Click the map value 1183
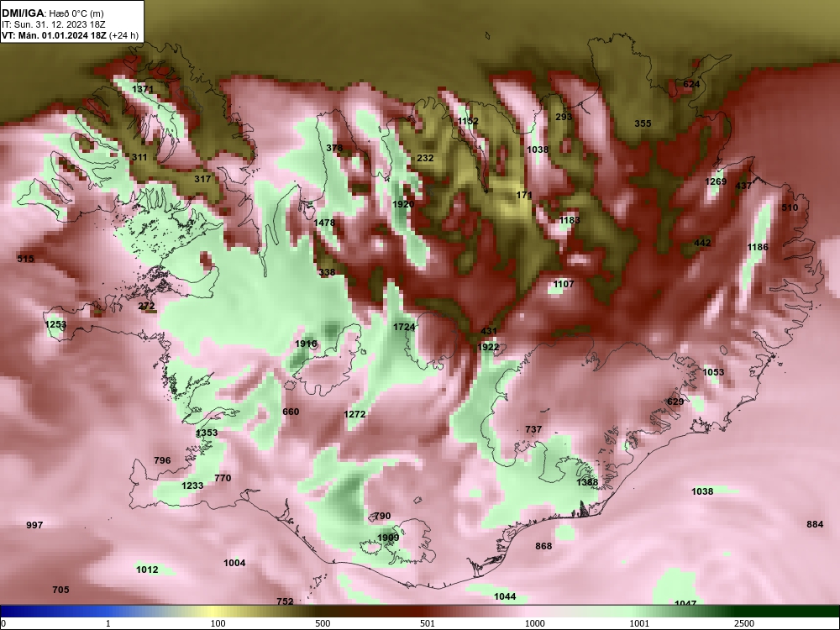The image size is (840, 630). [570, 220]
